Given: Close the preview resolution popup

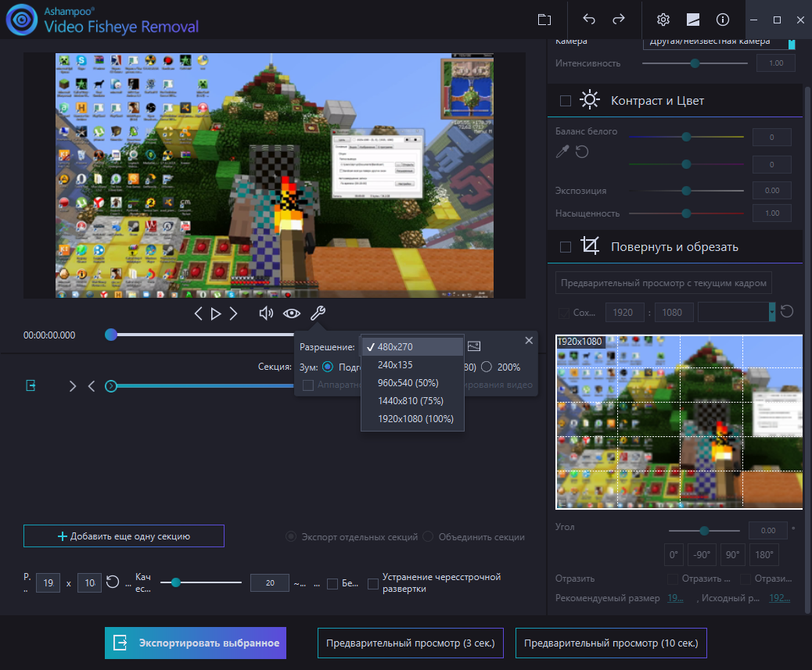Looking at the screenshot, I should tap(529, 340).
